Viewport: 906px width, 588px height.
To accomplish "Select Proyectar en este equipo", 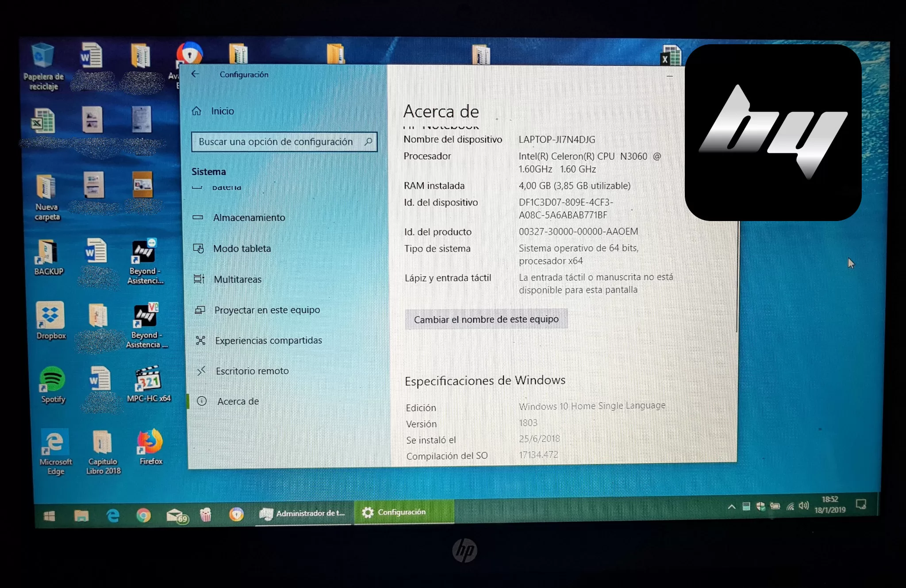I will coord(267,310).
